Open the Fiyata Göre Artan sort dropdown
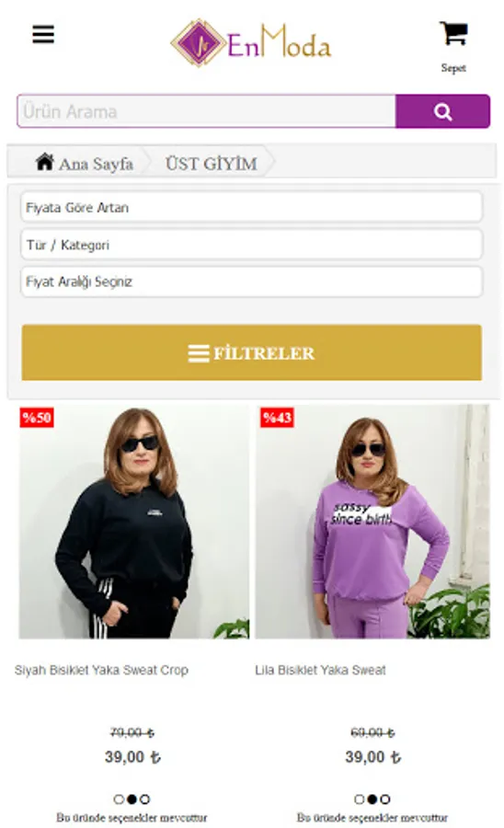Image resolution: width=504 pixels, height=828 pixels. pos(251,207)
